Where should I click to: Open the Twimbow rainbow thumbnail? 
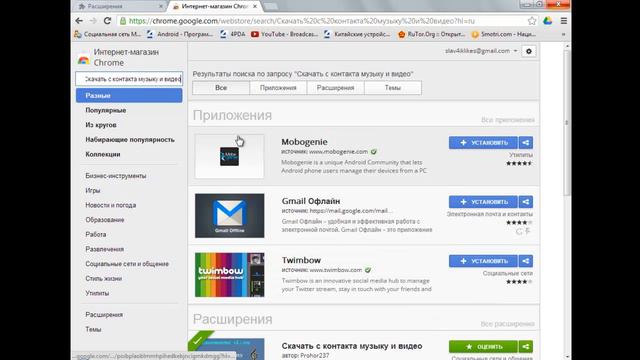(229, 275)
